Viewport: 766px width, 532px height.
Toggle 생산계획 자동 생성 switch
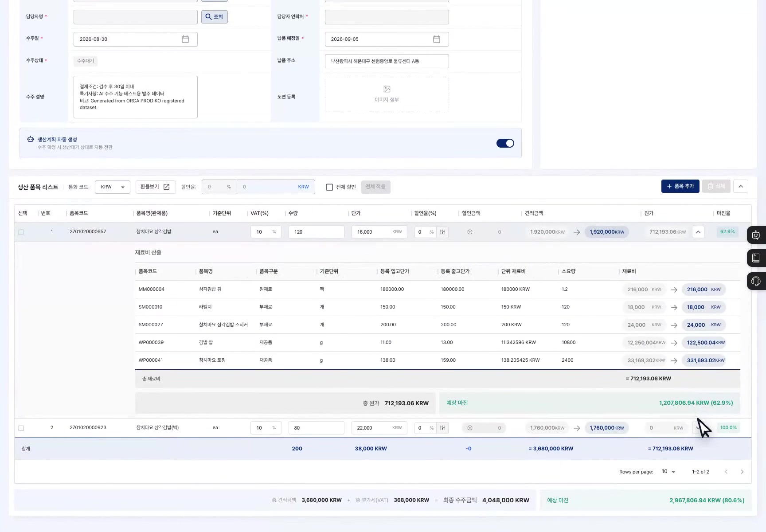tap(505, 143)
